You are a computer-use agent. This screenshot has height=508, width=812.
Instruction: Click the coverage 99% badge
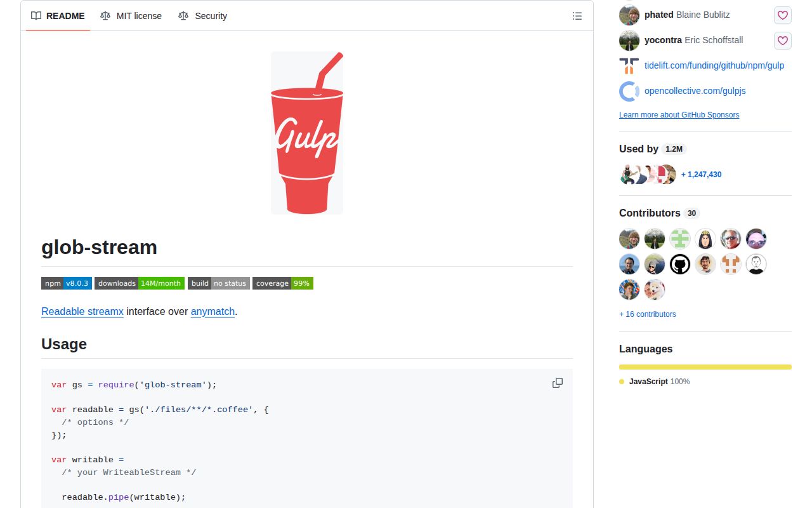pyautogui.click(x=283, y=283)
